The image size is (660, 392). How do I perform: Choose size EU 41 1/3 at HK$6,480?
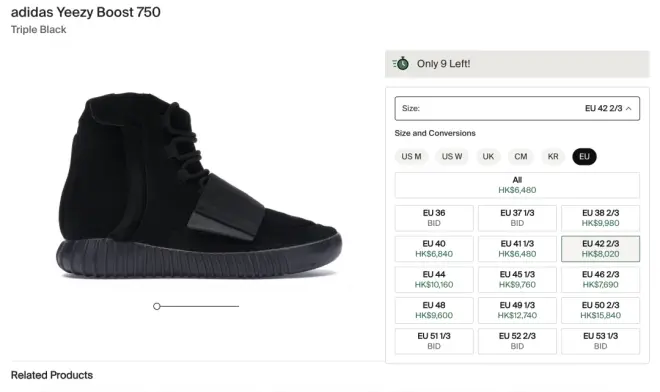click(517, 249)
